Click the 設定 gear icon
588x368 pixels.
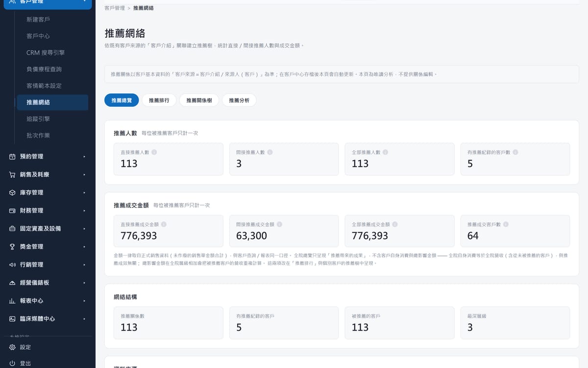click(x=12, y=347)
